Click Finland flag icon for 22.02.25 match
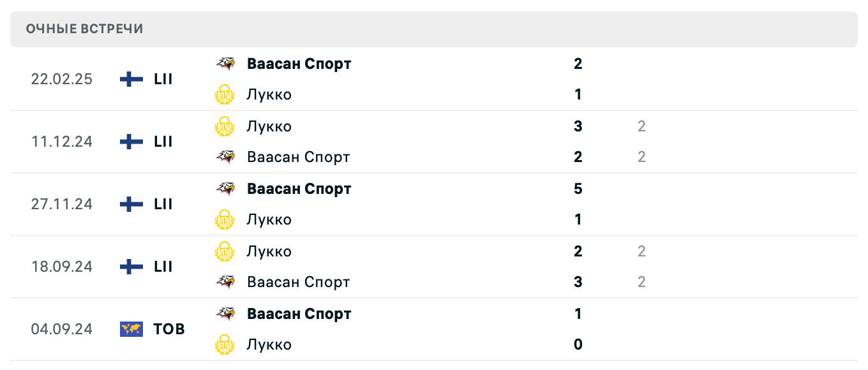The height and width of the screenshot is (370, 868). point(131,79)
